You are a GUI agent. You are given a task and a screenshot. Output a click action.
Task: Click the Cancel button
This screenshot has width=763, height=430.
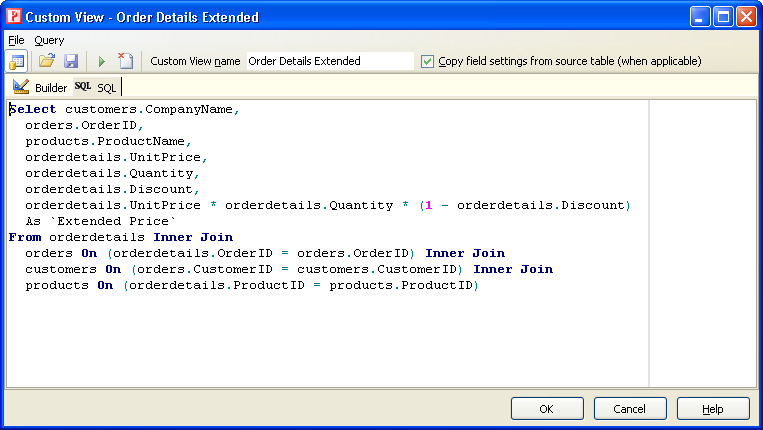point(630,409)
